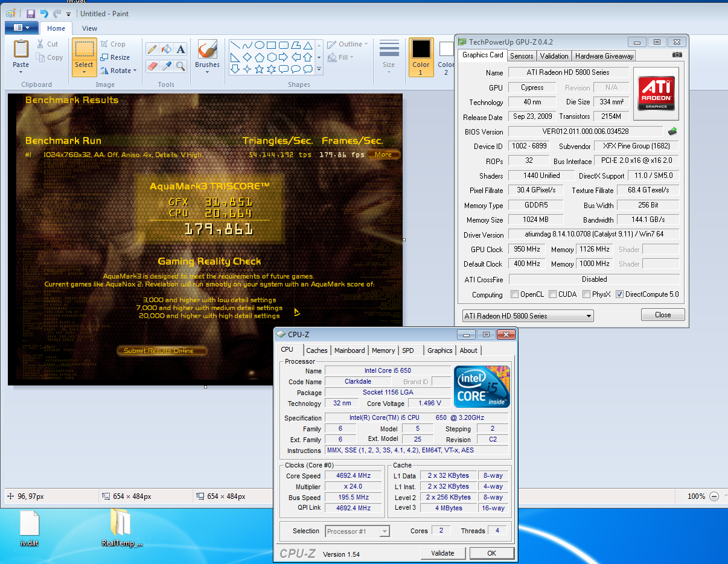Click the GPU-Z Name field

(569, 72)
